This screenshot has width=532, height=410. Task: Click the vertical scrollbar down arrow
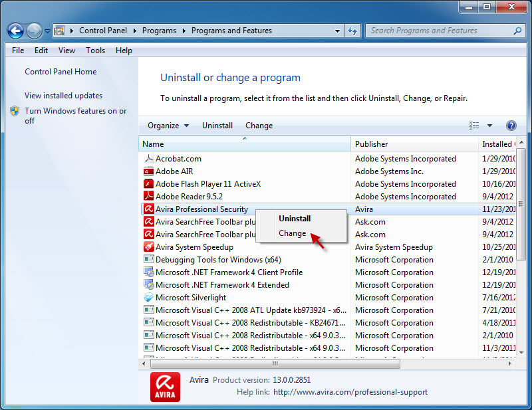coord(521,353)
